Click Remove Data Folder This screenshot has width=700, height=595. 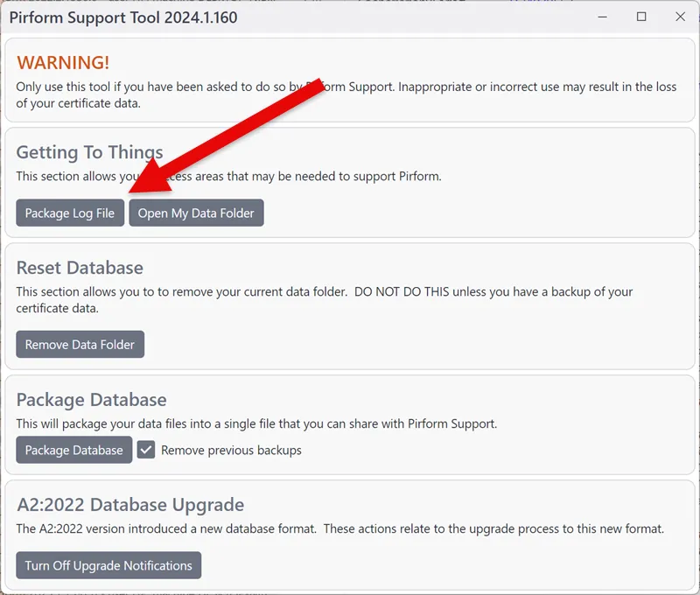pyautogui.click(x=80, y=344)
